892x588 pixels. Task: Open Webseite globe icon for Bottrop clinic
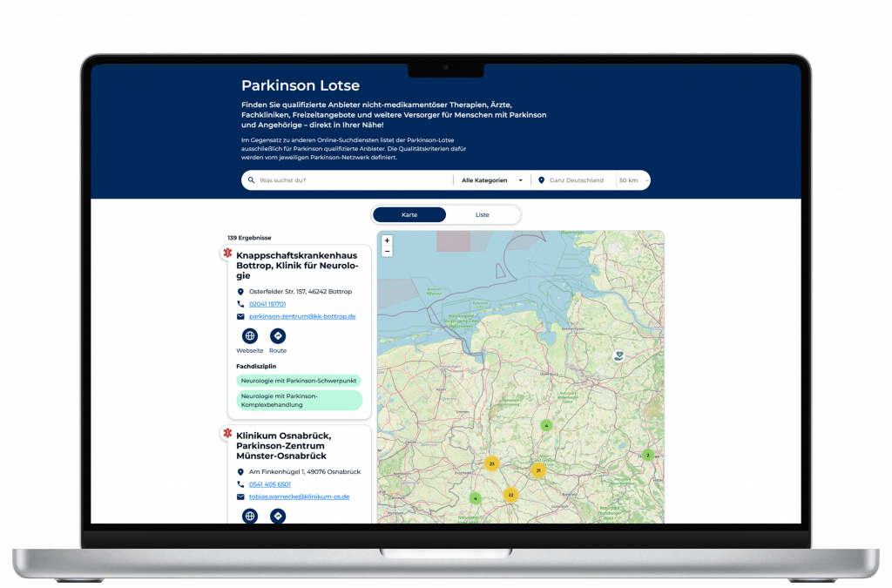250,336
